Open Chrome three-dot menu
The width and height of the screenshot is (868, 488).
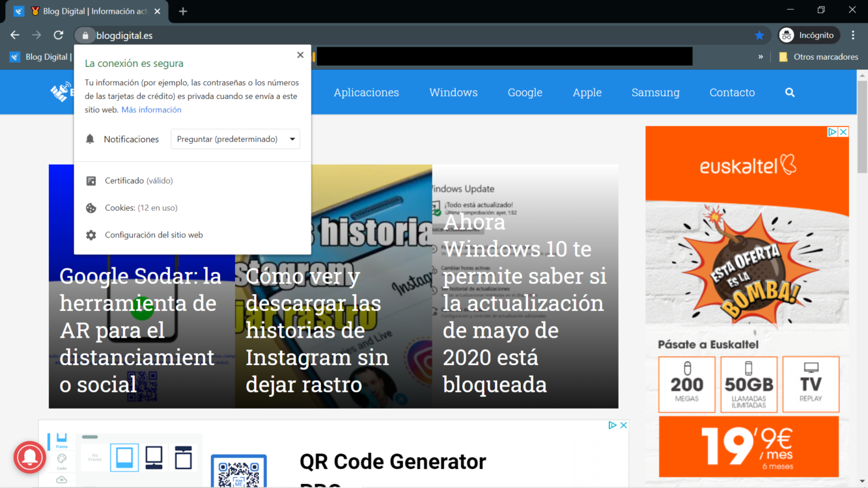853,35
